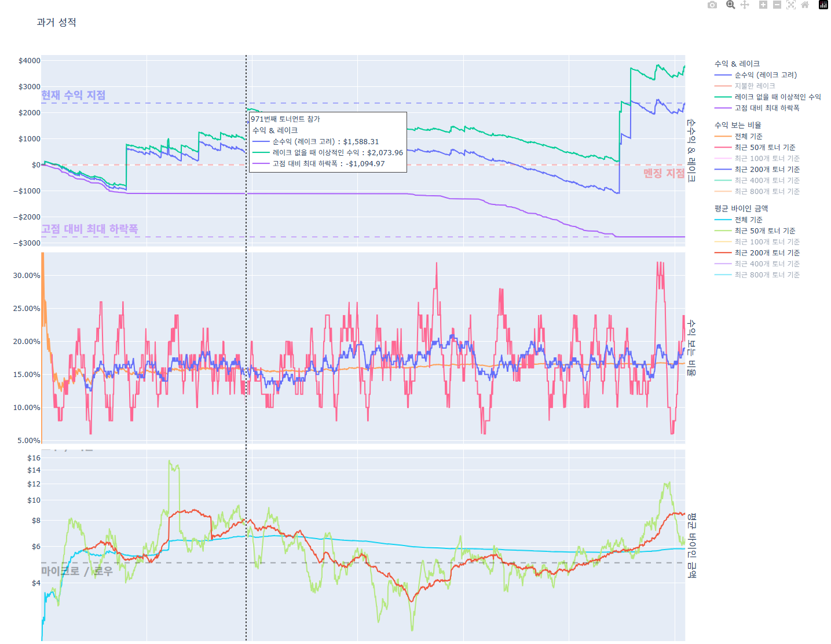The image size is (831, 644).
Task: Open the Plotly logo link icon
Action: click(x=823, y=5)
